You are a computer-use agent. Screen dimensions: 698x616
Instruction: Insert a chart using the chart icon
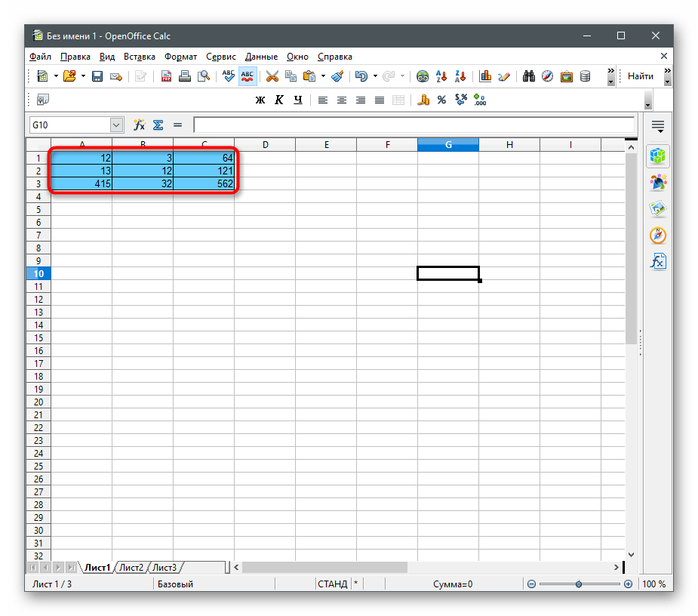point(485,76)
